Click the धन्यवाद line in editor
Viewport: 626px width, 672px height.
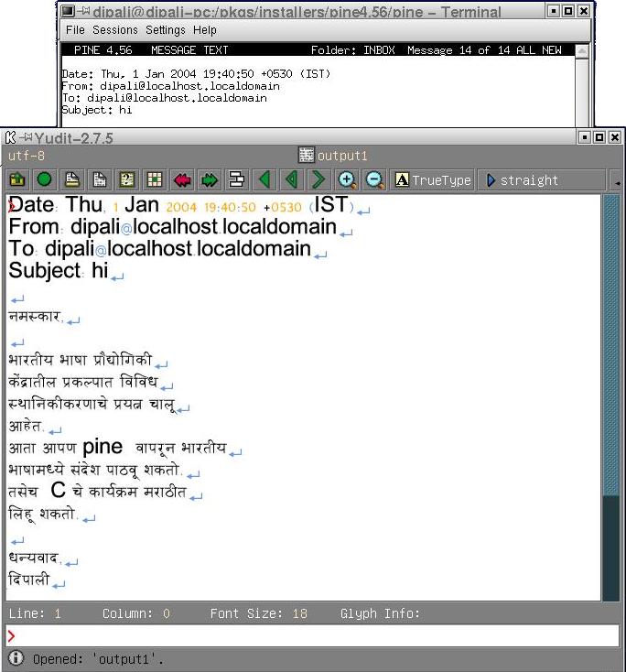35,558
